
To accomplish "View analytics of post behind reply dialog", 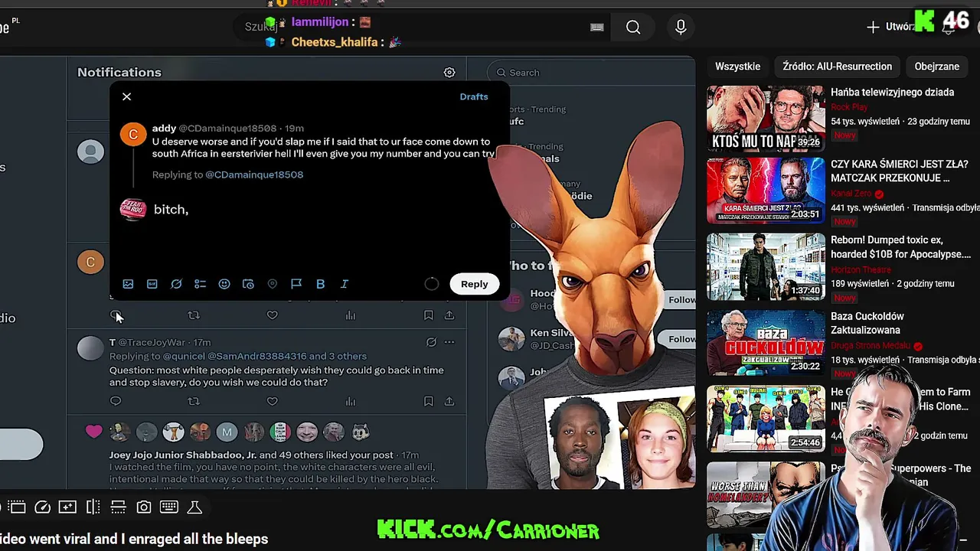I will [x=351, y=315].
